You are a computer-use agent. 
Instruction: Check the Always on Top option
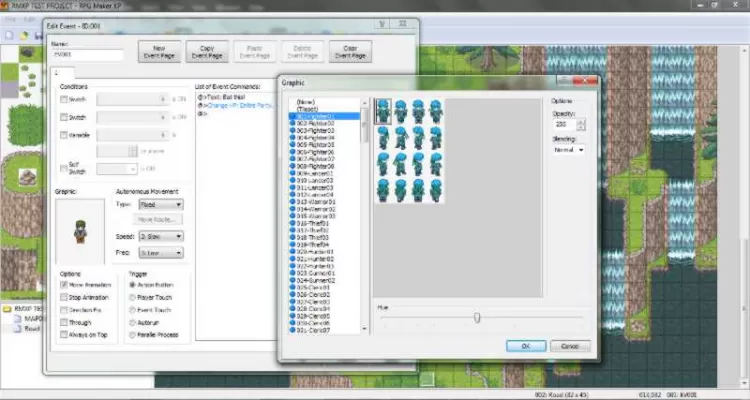(65, 336)
